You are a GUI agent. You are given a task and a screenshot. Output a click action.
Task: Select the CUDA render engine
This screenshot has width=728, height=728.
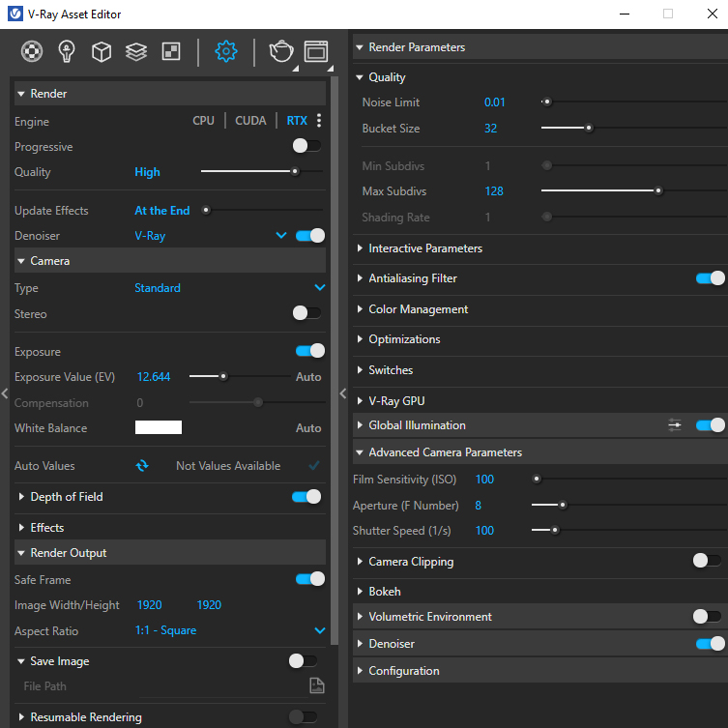point(250,121)
